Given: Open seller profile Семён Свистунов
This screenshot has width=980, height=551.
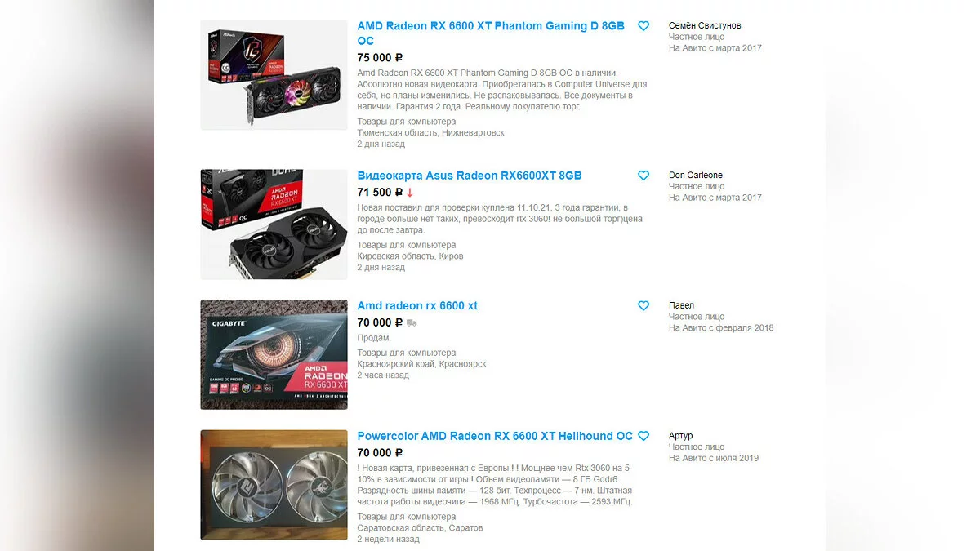Looking at the screenshot, I should (705, 25).
